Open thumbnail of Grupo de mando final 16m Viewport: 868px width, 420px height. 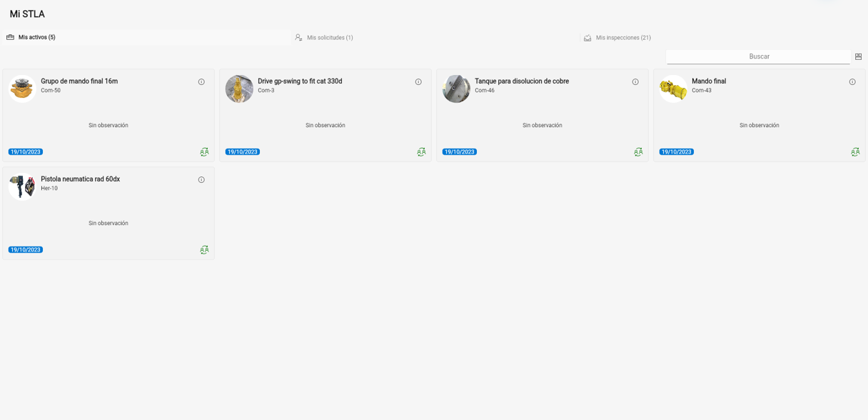22,89
